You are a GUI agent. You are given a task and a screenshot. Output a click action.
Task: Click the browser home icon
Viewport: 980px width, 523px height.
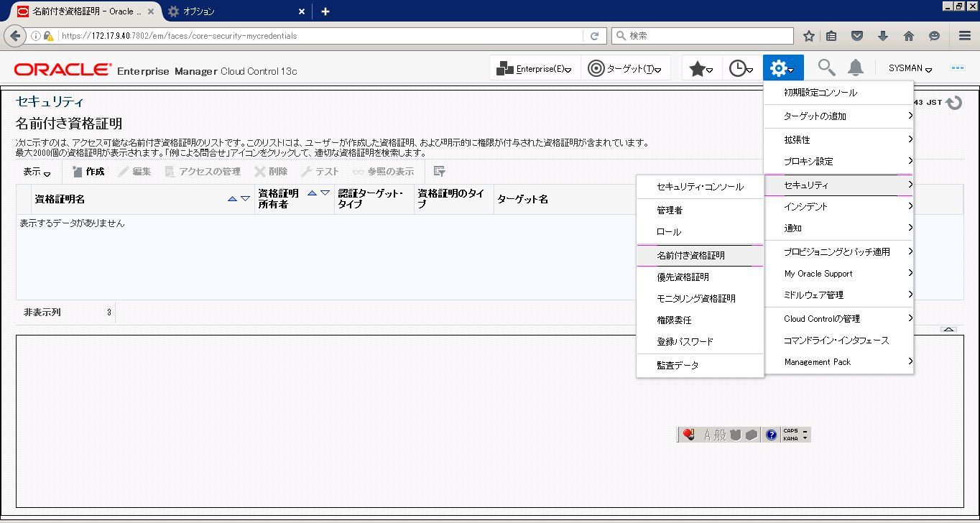click(x=909, y=35)
